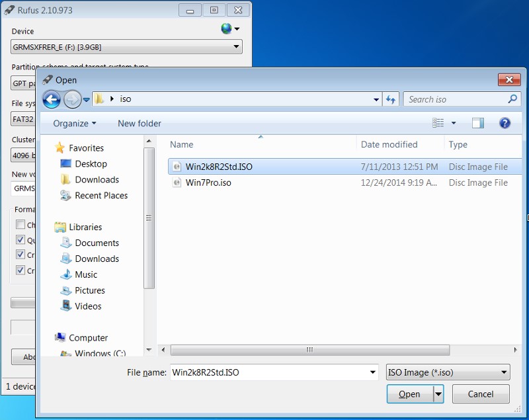Screen dimensions: 529x420
Task: Click the Music library icon
Action: click(x=66, y=274)
